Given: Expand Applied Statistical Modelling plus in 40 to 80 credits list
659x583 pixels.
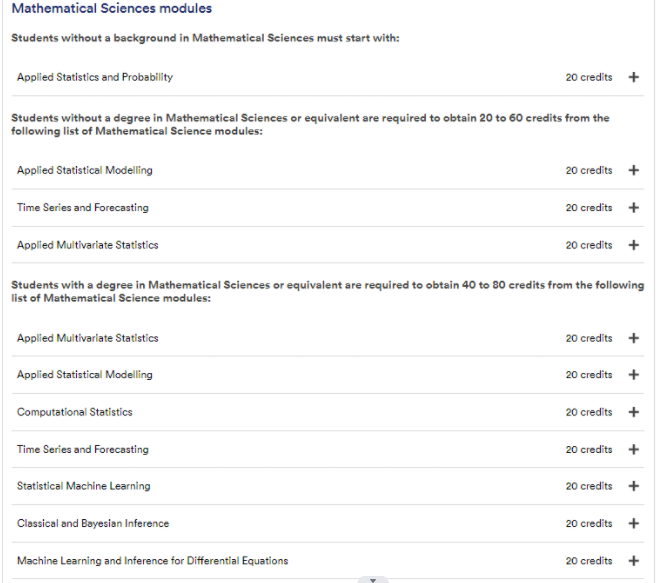Looking at the screenshot, I should coord(633,375).
